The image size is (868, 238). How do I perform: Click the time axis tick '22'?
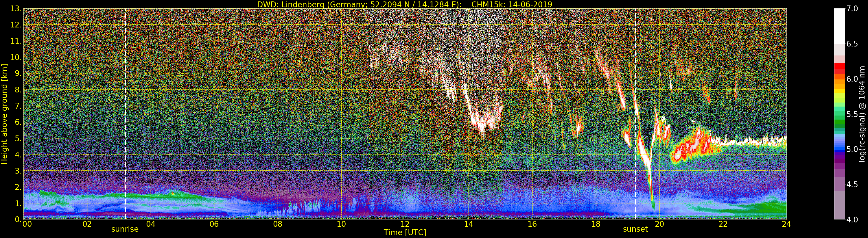723,224
